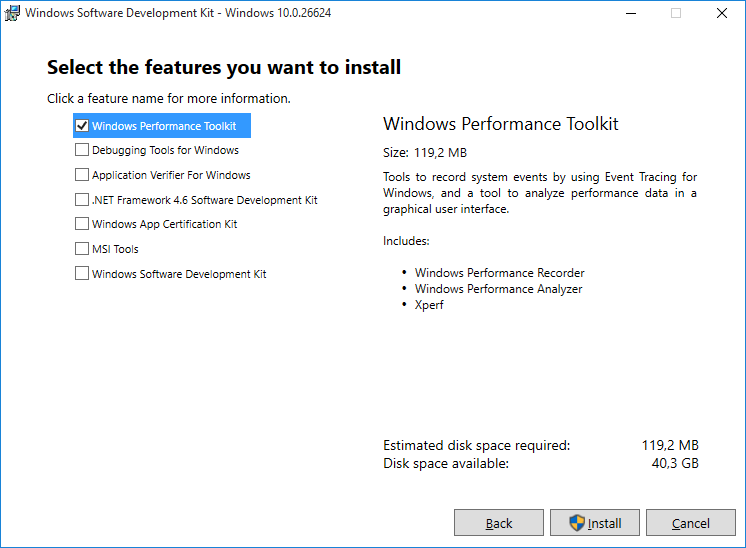Check the Windows Software Development Kit checkbox

coord(82,273)
